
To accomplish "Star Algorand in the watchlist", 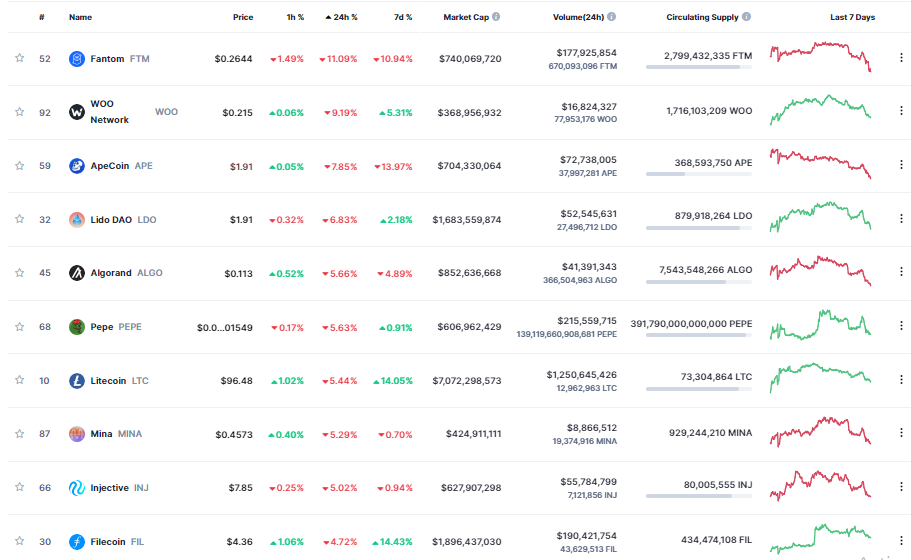I will pyautogui.click(x=20, y=272).
